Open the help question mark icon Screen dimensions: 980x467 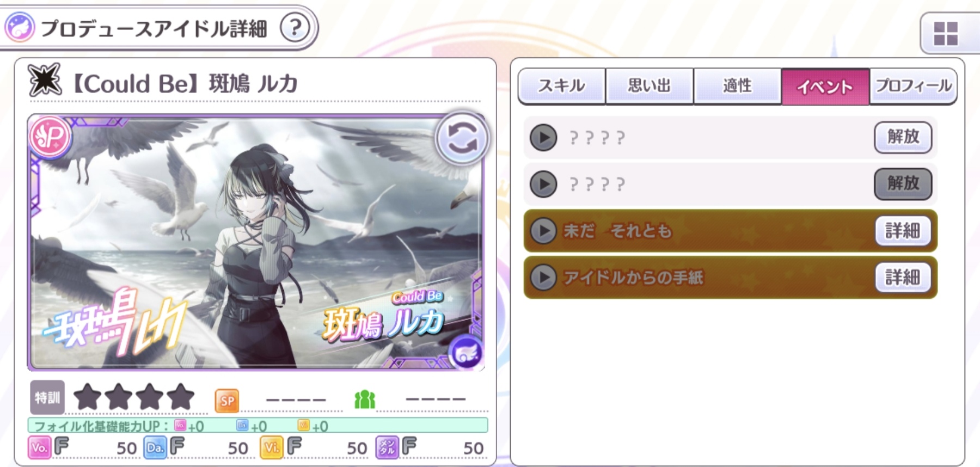tap(295, 27)
